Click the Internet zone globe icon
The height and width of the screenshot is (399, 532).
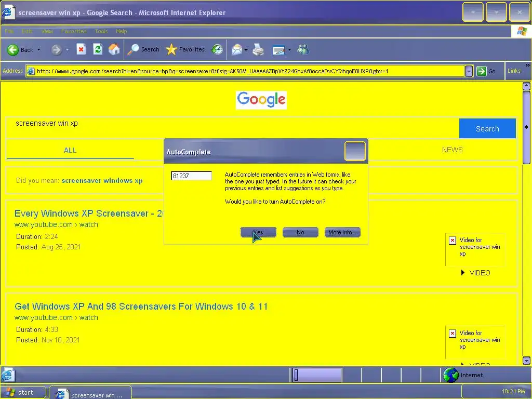pos(451,375)
